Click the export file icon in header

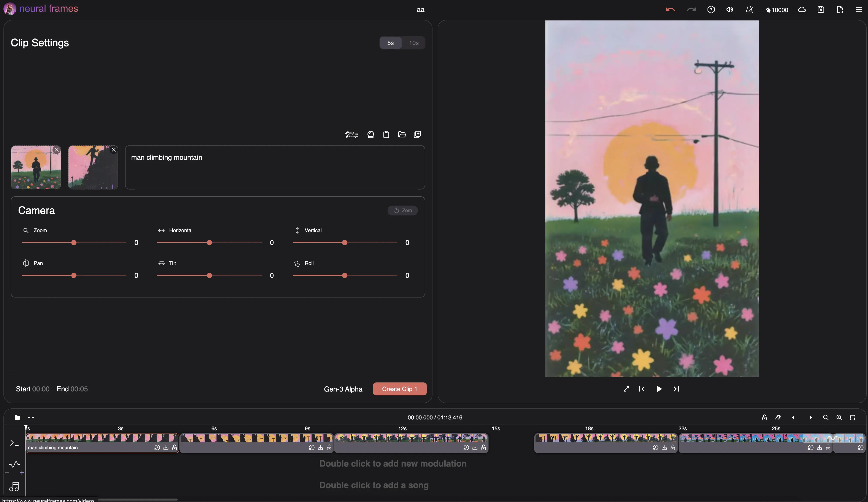click(x=840, y=10)
